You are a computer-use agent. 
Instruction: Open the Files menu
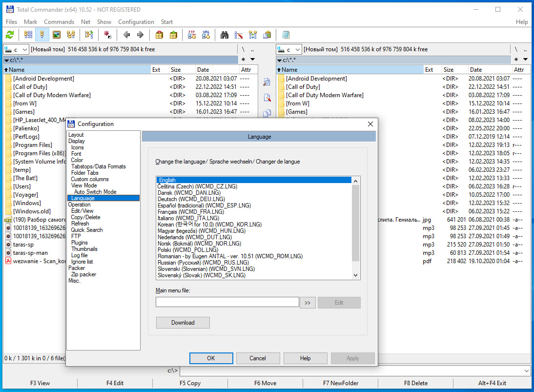click(x=11, y=22)
